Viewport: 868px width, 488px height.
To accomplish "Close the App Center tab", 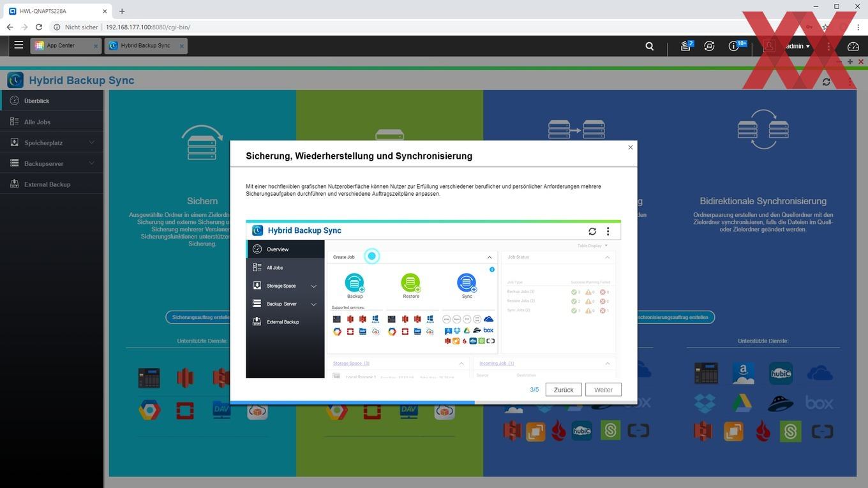I will click(96, 46).
